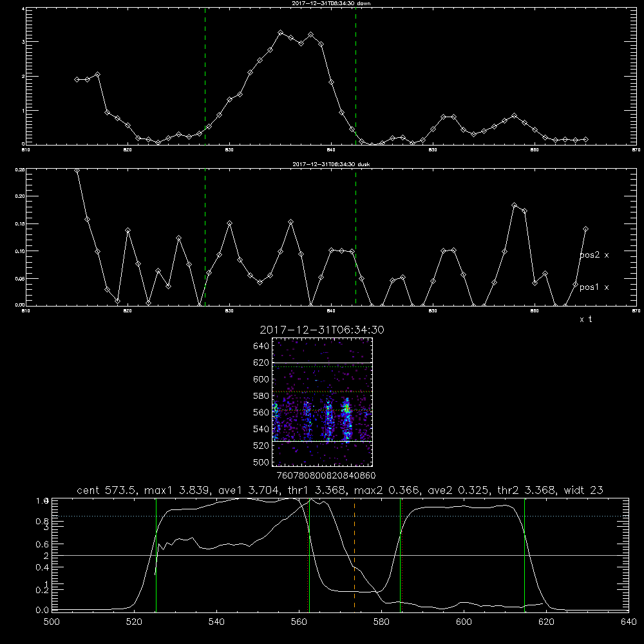Select 'widt 23' in the stats line
The image size is (644, 644).
pyautogui.click(x=583, y=490)
